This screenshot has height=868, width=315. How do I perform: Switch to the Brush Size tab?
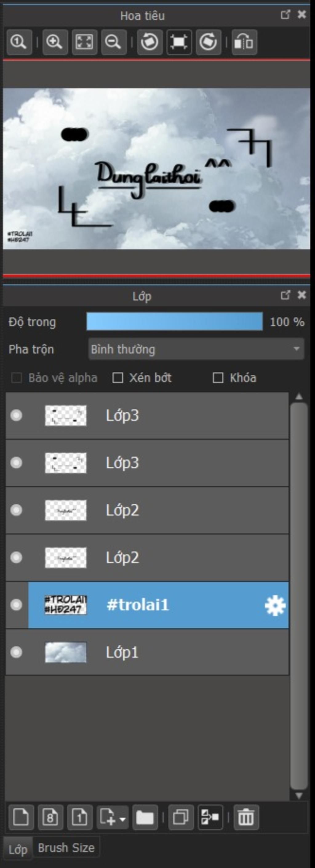[x=66, y=847]
